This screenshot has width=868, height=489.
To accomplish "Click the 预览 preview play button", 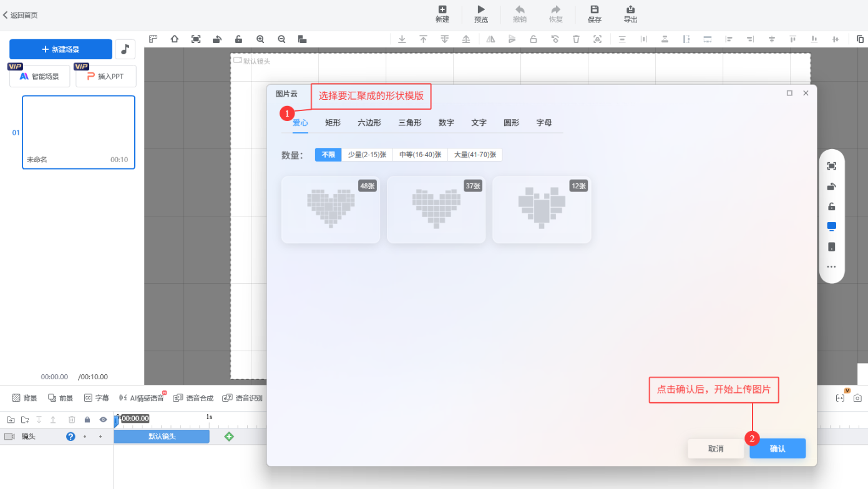I will coord(481,14).
